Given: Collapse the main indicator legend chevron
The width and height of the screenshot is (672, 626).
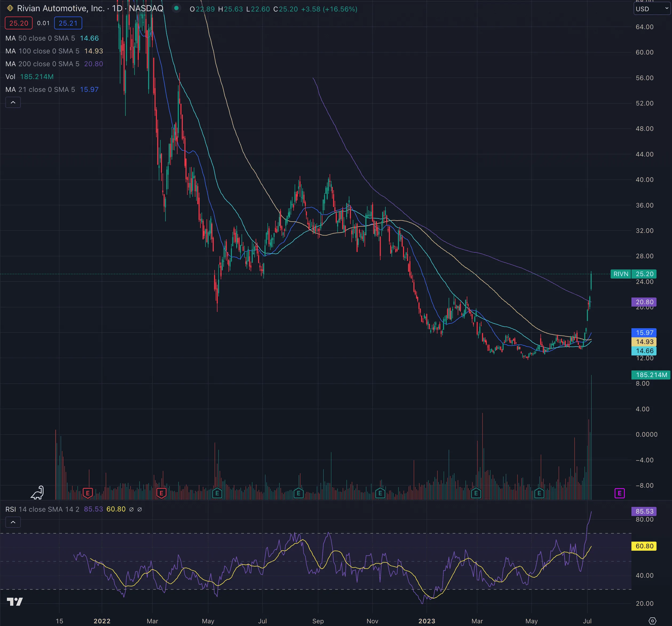Looking at the screenshot, I should click(x=13, y=103).
